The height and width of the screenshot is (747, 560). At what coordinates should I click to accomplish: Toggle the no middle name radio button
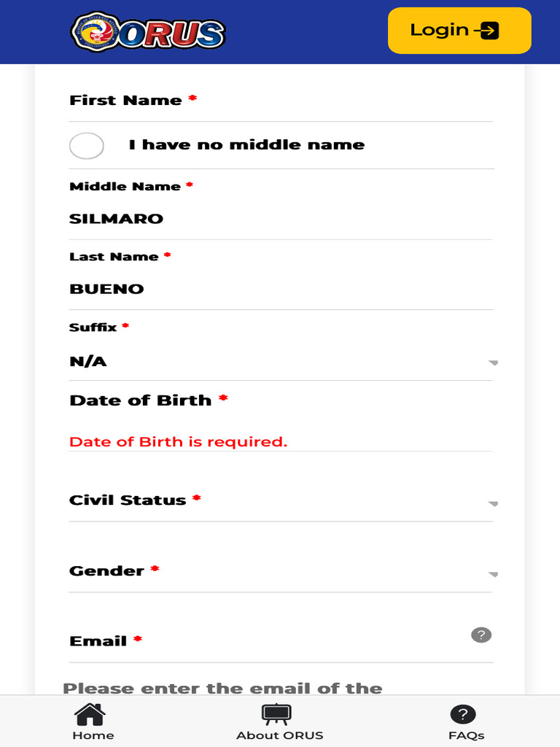click(x=87, y=145)
